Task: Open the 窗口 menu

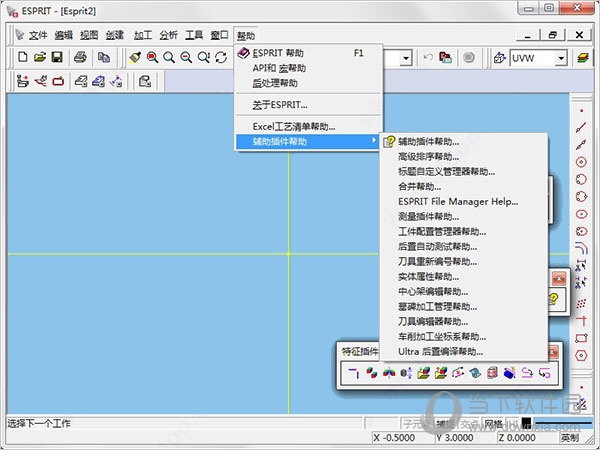Action: (220, 35)
